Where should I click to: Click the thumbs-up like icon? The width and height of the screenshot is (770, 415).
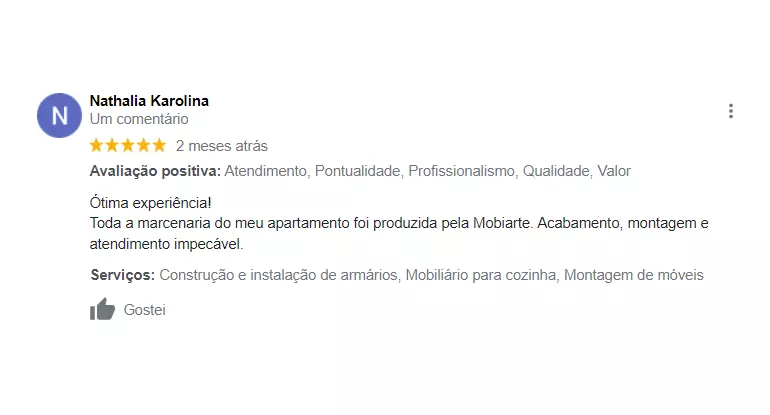(103, 310)
